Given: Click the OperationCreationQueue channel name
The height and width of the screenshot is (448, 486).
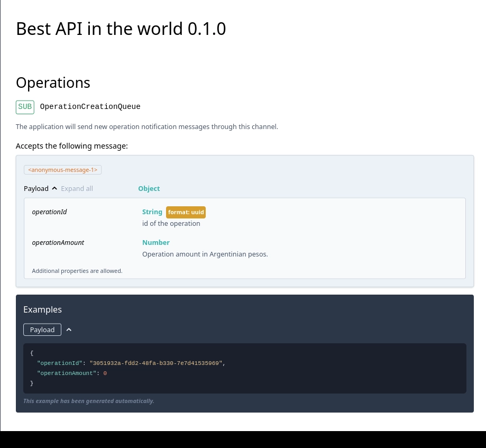Looking at the screenshot, I should click(90, 106).
